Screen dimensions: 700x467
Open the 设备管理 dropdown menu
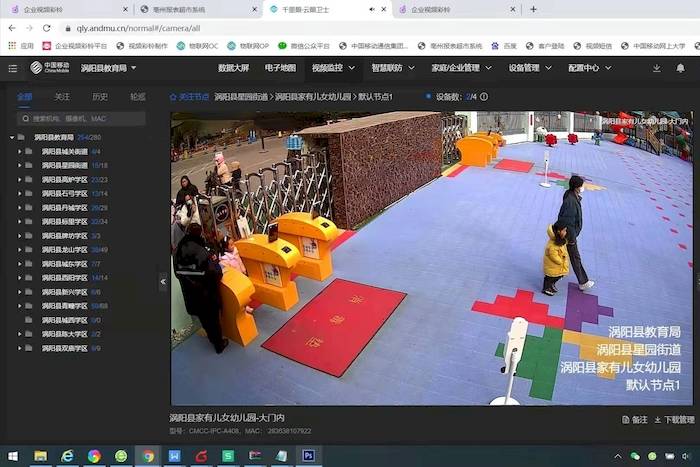530,68
